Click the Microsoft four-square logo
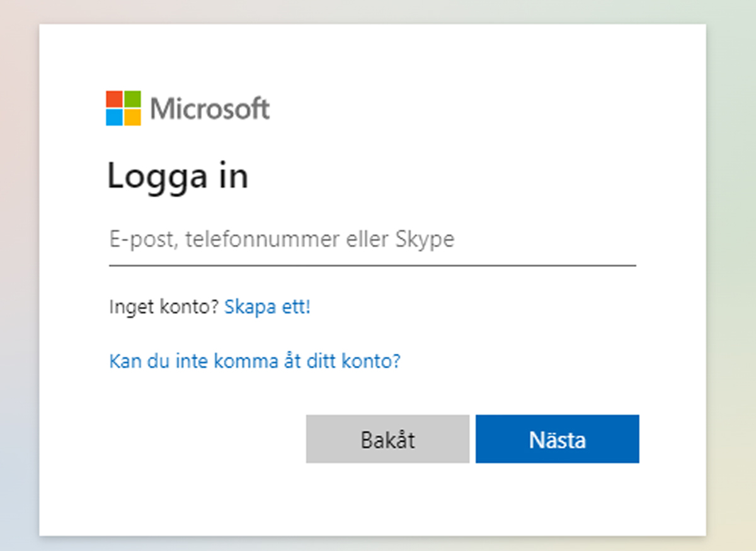This screenshot has width=756, height=551. coord(123,108)
